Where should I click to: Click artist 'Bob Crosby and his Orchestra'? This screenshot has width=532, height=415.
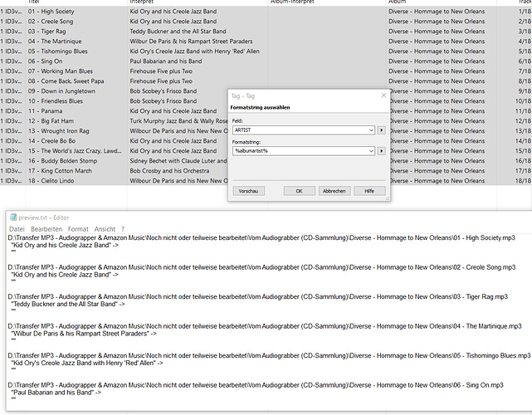point(169,171)
